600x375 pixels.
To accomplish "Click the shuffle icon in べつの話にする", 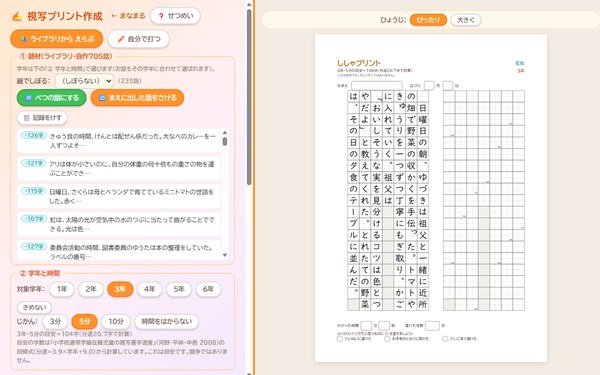I will click(29, 98).
